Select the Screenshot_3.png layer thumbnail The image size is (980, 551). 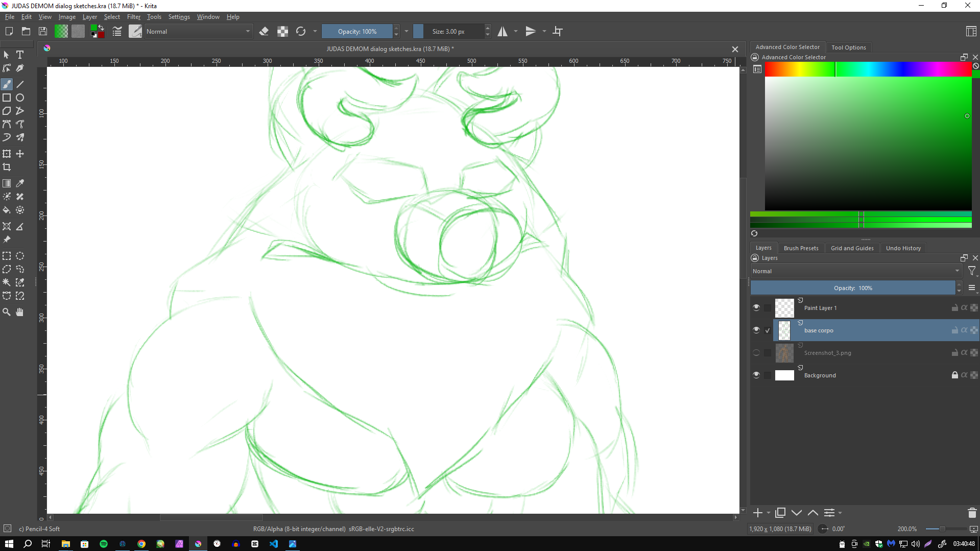point(784,352)
